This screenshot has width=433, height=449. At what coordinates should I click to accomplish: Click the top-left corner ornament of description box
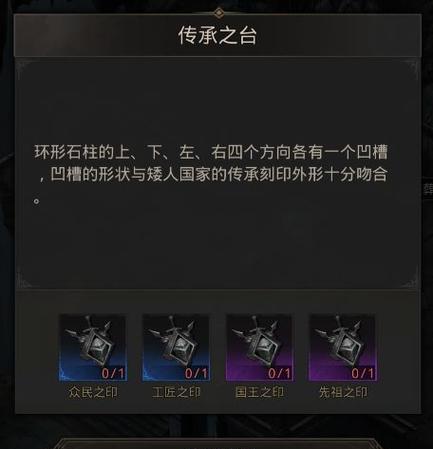coord(23,69)
